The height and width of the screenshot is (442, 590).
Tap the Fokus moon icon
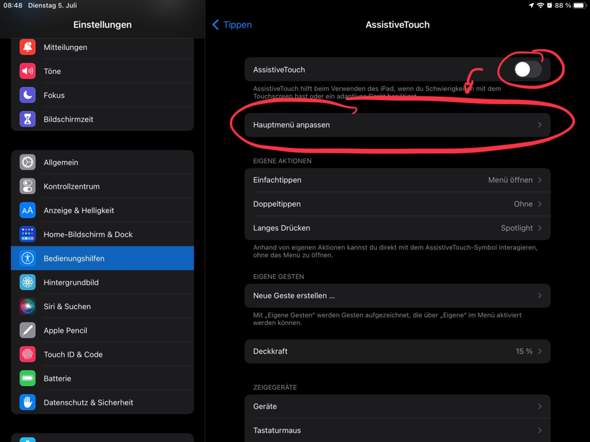[27, 95]
